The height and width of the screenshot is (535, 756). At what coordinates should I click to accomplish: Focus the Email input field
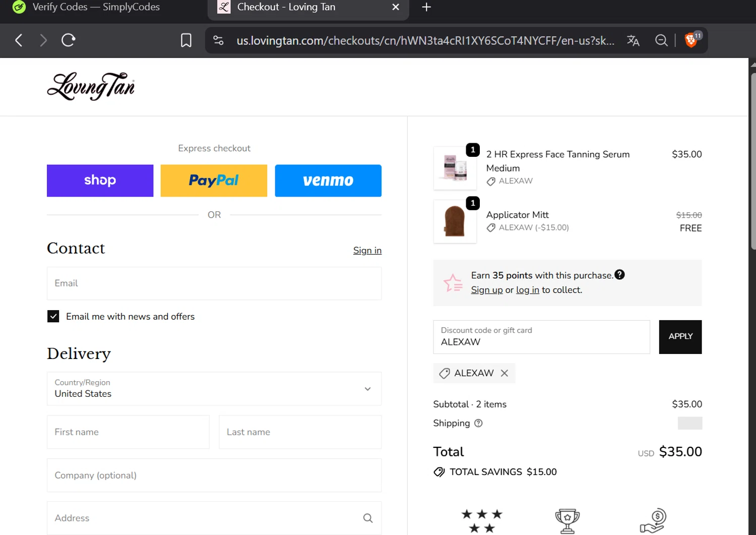pos(214,283)
